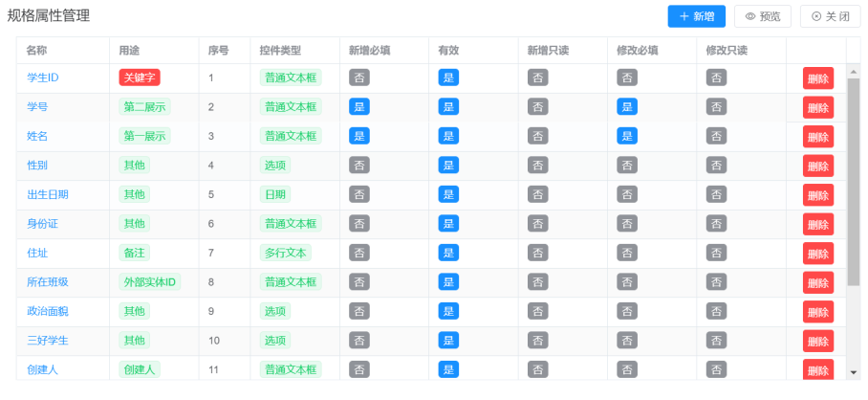Open the 学生ID attribute link

[x=43, y=78]
